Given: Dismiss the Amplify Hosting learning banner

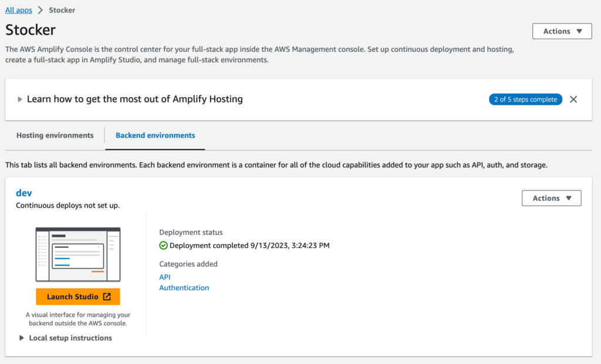Looking at the screenshot, I should [x=573, y=100].
